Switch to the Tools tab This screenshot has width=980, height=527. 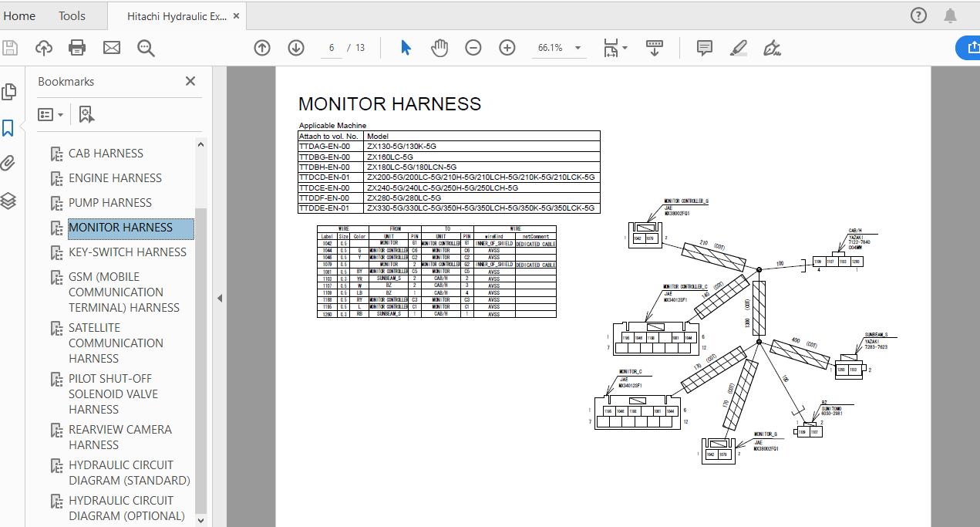pyautogui.click(x=72, y=15)
